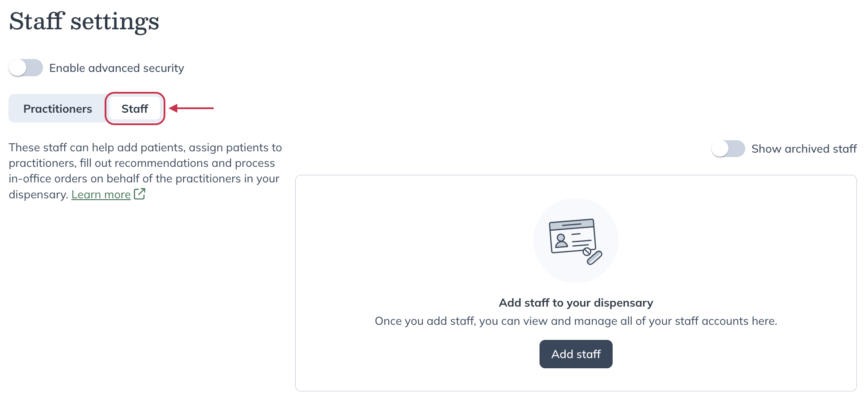The height and width of the screenshot is (402, 868).
Task: Click the Staff settings page heading
Action: 85,21
